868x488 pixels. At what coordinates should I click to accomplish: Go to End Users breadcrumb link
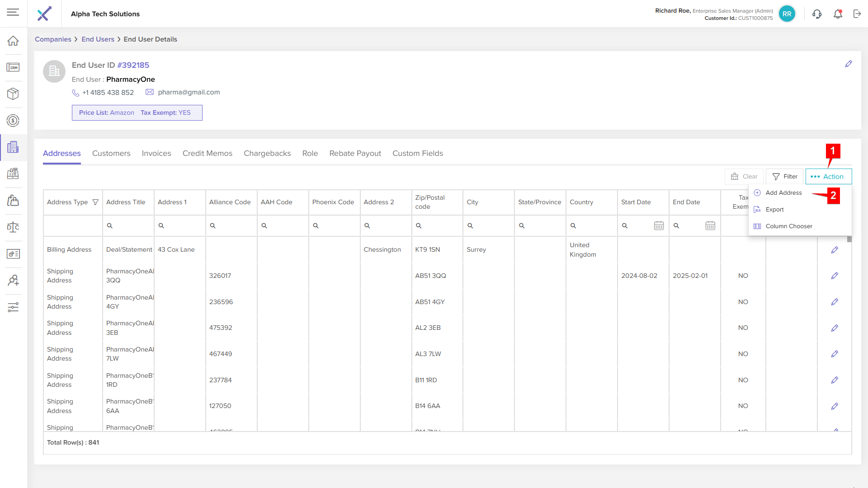[x=98, y=39]
